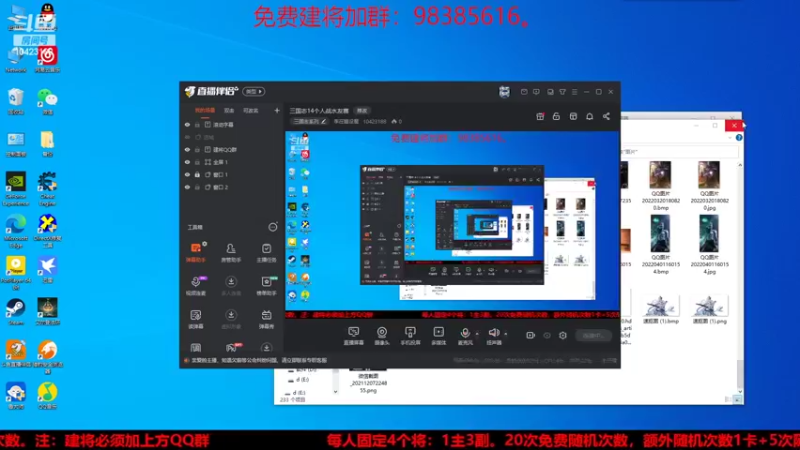Add a new scene with the plus button

tap(277, 110)
